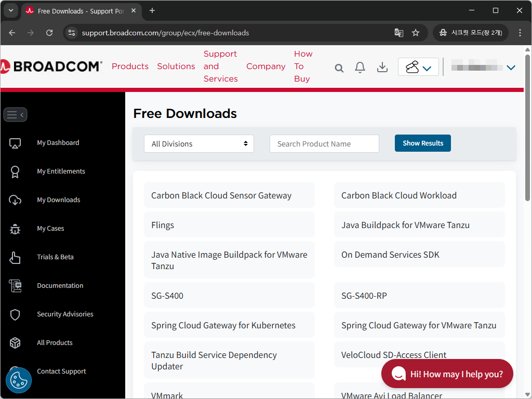Click the Trials & Beta hand icon
Viewport: 532px width, 399px height.
[15, 258]
